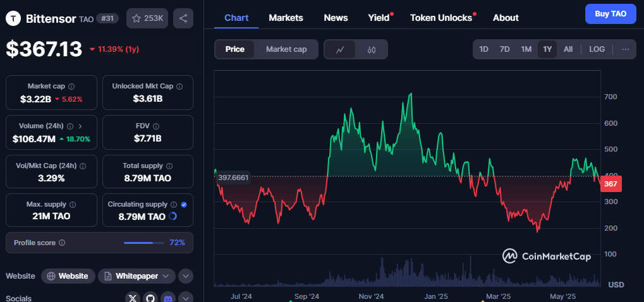
Task: Click the Nov '24 axis label
Action: coord(371,296)
